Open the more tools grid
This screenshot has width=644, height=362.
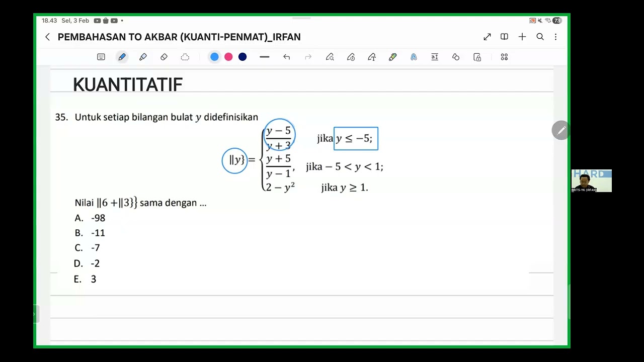(504, 57)
